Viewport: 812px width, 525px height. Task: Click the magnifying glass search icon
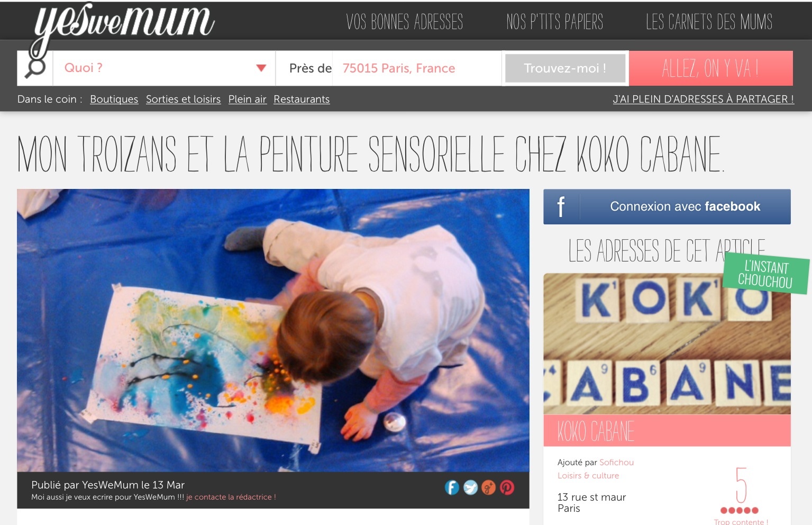[x=35, y=67]
